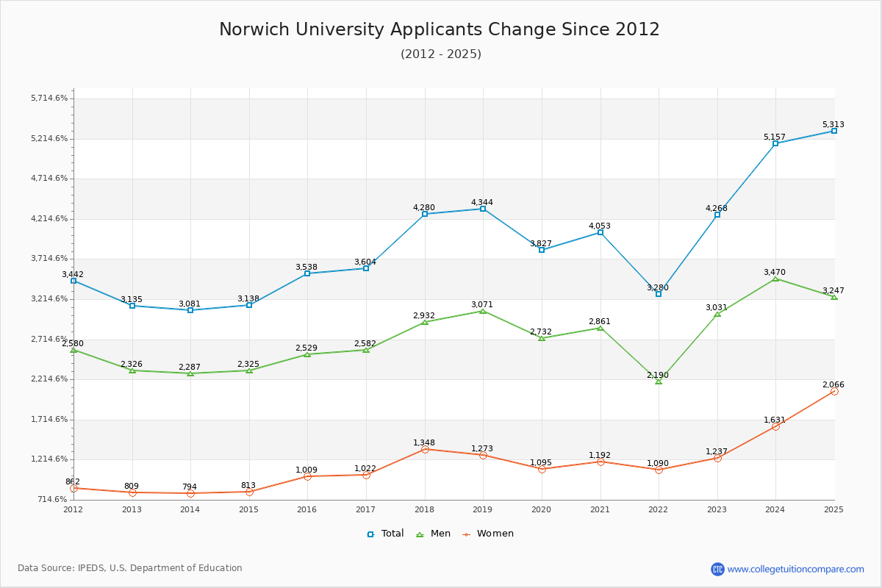Viewport: 882px width, 588px height.
Task: Select the Women data point for 2014 (794)
Action: click(190, 493)
